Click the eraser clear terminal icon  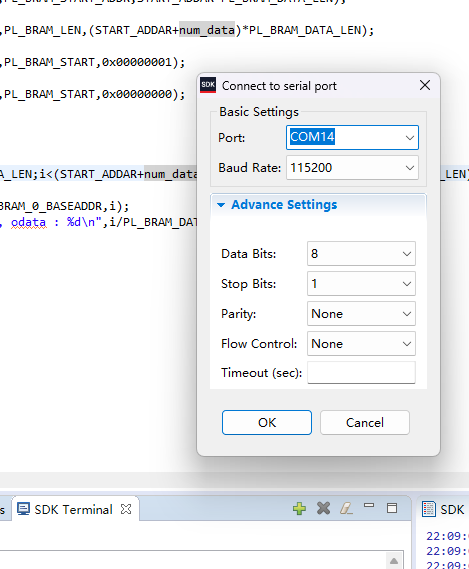[346, 508]
